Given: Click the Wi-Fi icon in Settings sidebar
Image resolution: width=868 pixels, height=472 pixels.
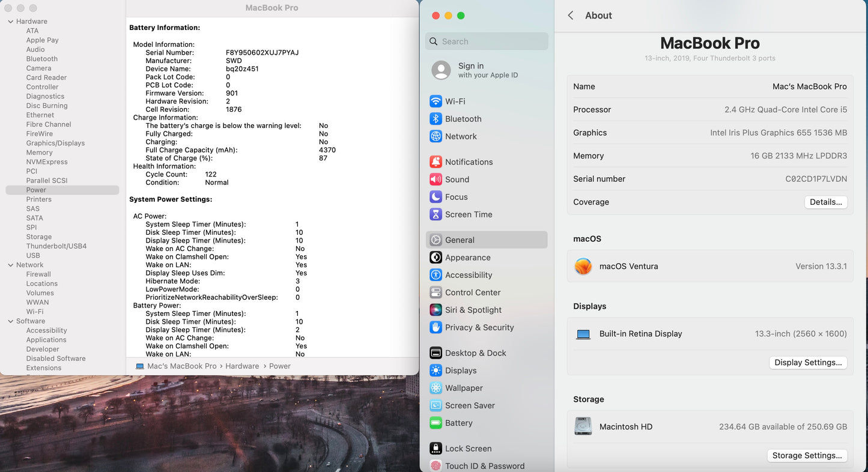Looking at the screenshot, I should [x=436, y=101].
